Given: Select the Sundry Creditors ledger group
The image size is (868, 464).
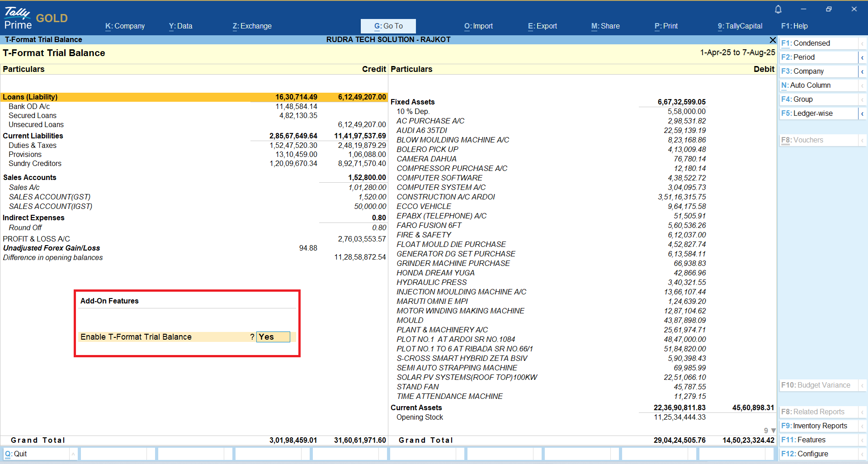Looking at the screenshot, I should 35,164.
